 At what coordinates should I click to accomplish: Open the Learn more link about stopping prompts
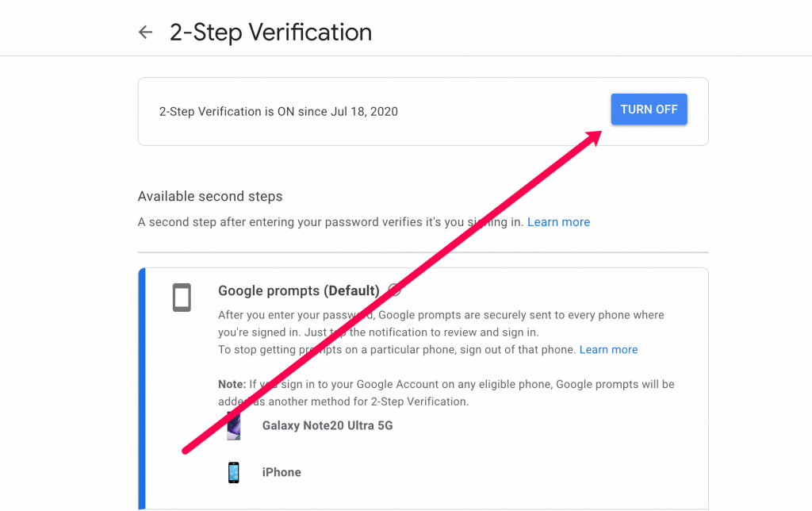point(608,349)
